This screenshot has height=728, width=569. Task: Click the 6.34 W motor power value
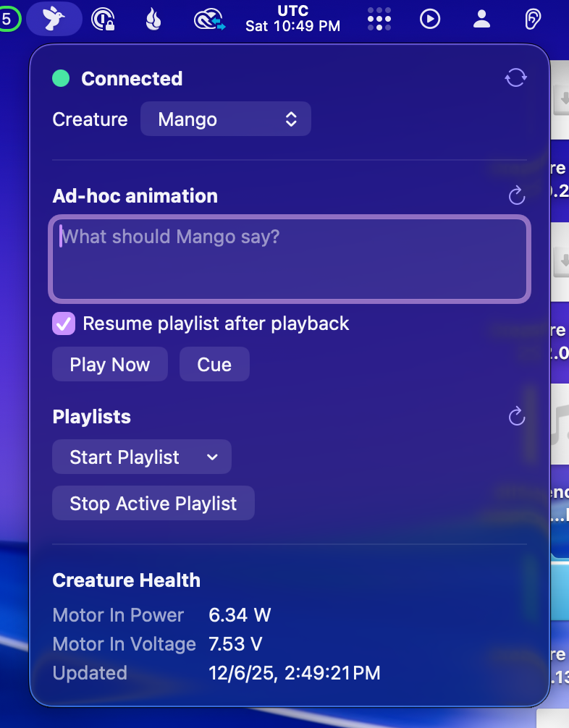[240, 614]
